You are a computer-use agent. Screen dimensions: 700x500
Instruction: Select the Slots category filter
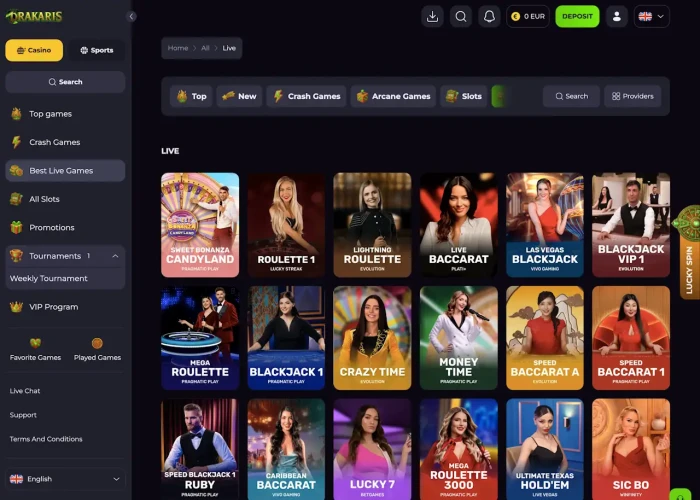pyautogui.click(x=463, y=96)
